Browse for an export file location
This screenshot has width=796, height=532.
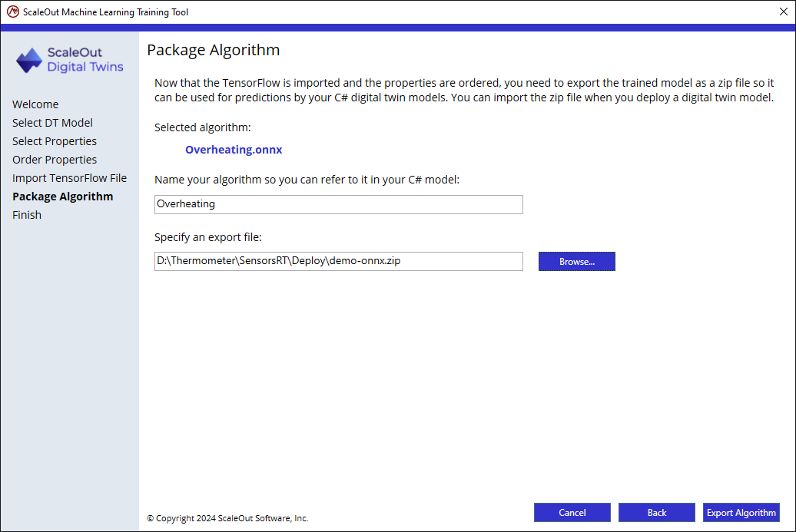click(577, 262)
